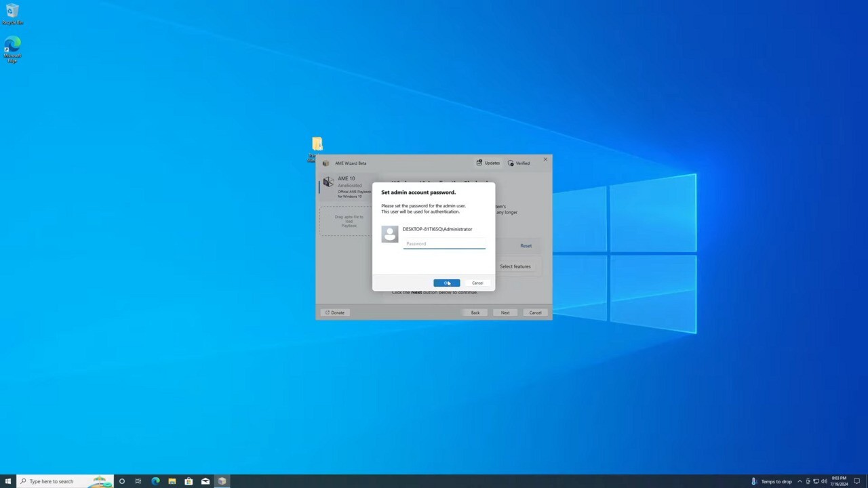Open Select features in AME Wizard
This screenshot has width=868, height=488.
pyautogui.click(x=515, y=266)
